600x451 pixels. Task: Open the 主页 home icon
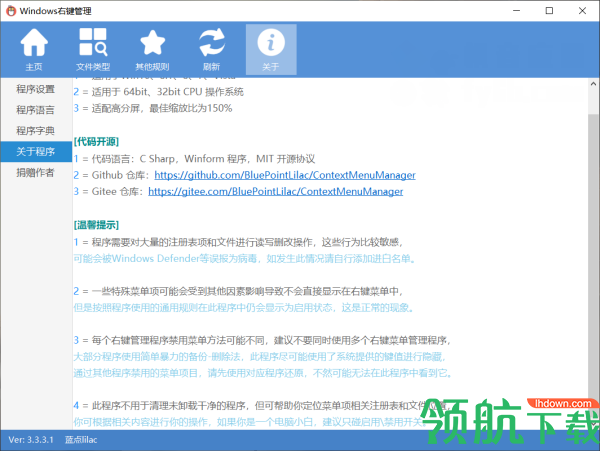click(x=34, y=50)
